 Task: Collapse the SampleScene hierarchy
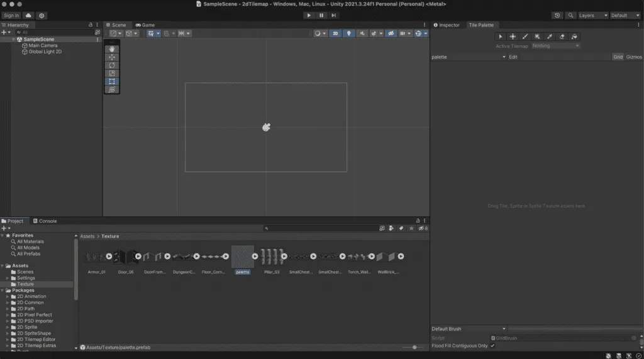[x=14, y=40]
